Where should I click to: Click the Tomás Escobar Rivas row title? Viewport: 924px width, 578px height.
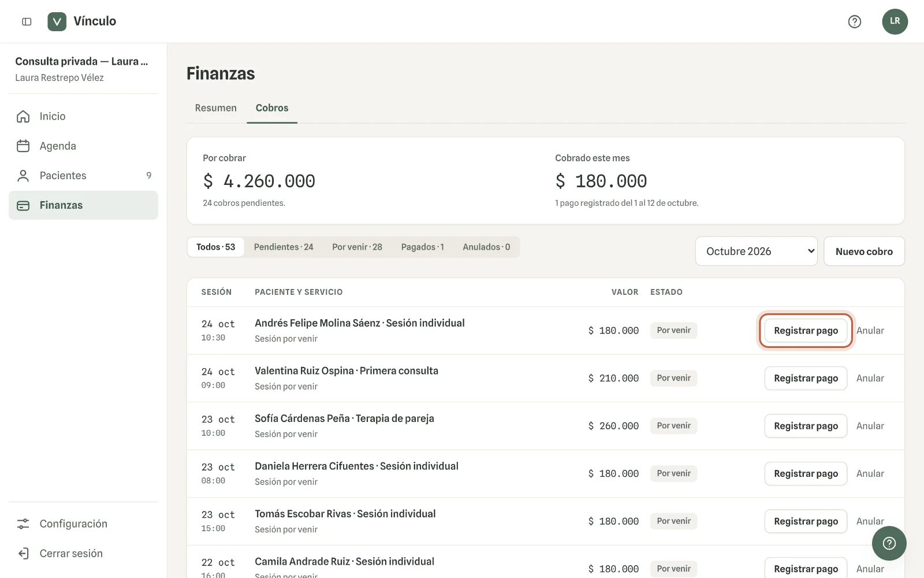345,514
